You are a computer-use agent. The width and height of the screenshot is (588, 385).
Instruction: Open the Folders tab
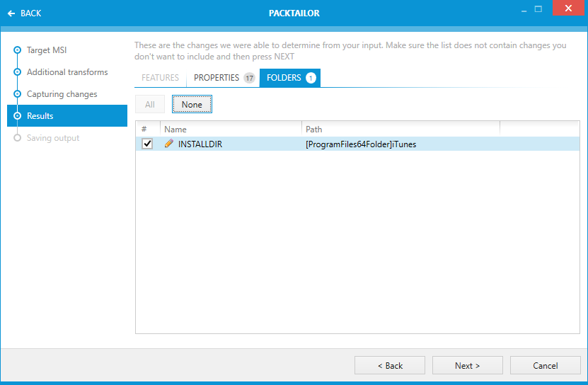pos(284,78)
